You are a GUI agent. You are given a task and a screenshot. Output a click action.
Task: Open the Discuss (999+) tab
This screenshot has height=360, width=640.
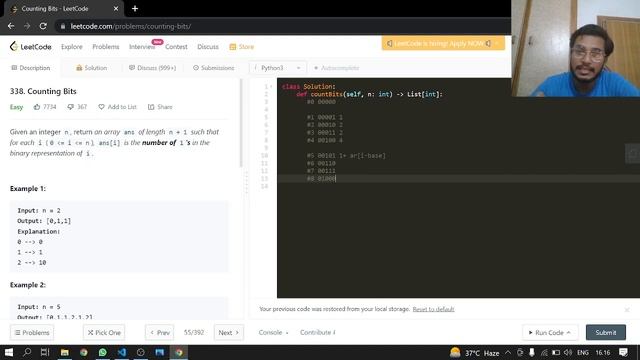pos(152,68)
